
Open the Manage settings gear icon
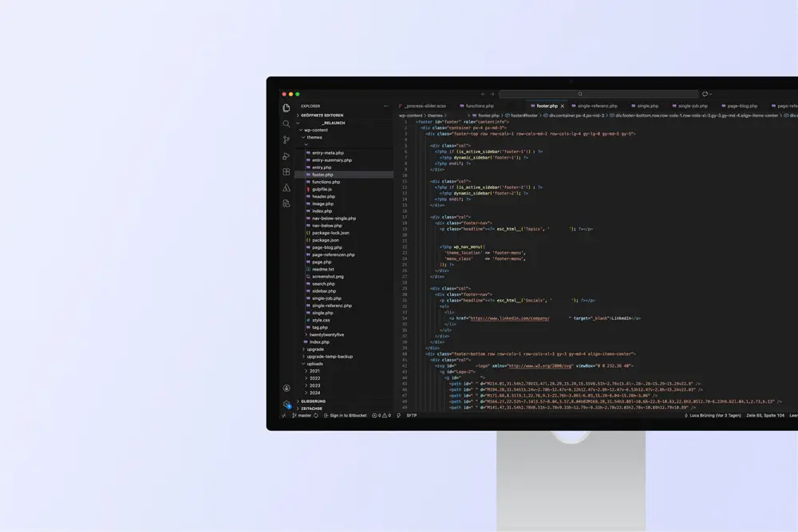click(286, 404)
